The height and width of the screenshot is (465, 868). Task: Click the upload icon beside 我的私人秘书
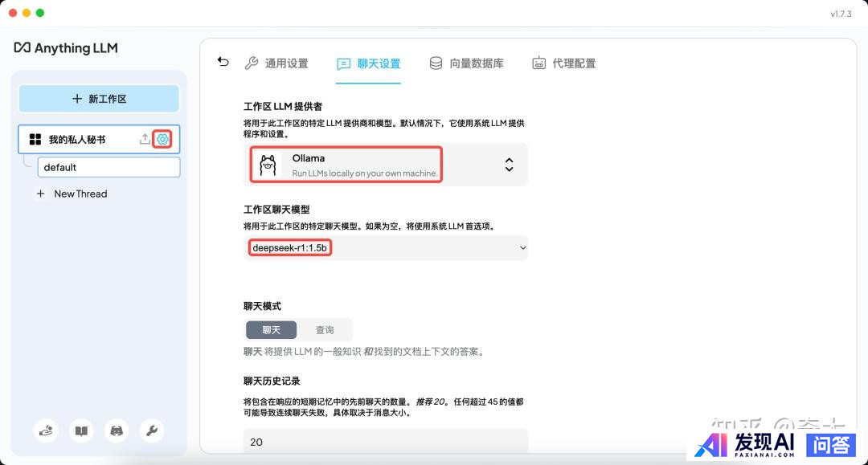pos(145,139)
